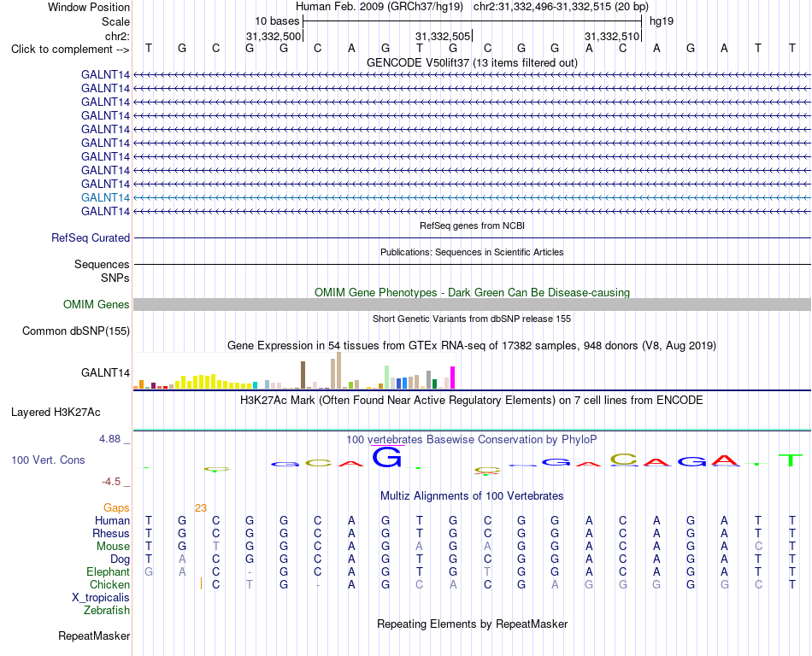Click the 31,332,510 ruler coordinate

[x=612, y=36]
